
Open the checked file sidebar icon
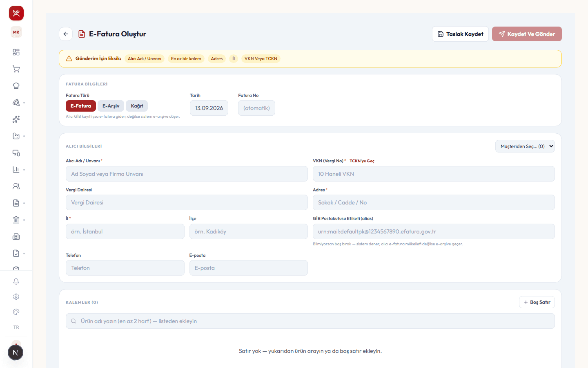16,254
